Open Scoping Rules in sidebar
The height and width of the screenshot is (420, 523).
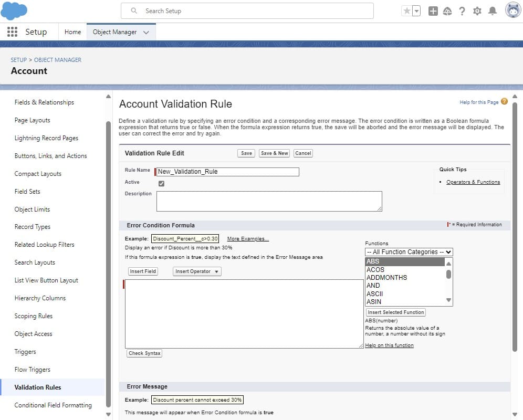34,316
